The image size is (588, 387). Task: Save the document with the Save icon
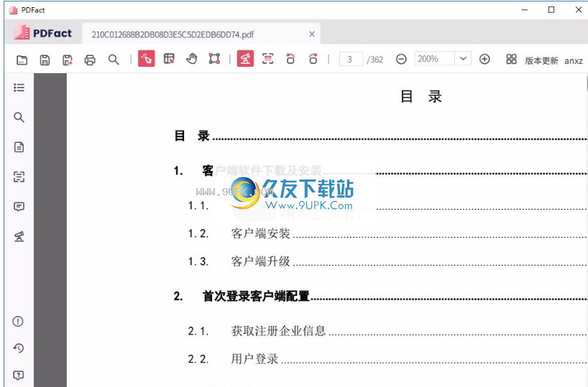[x=45, y=60]
